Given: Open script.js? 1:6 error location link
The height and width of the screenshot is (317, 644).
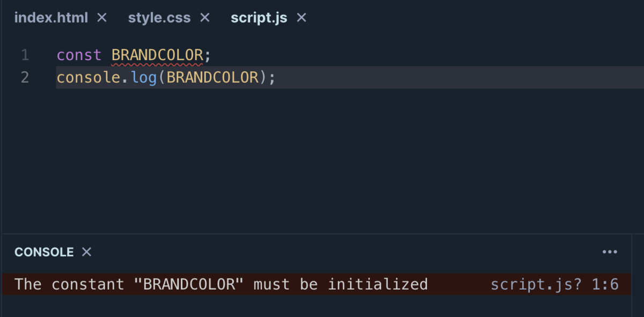Looking at the screenshot, I should 554,284.
